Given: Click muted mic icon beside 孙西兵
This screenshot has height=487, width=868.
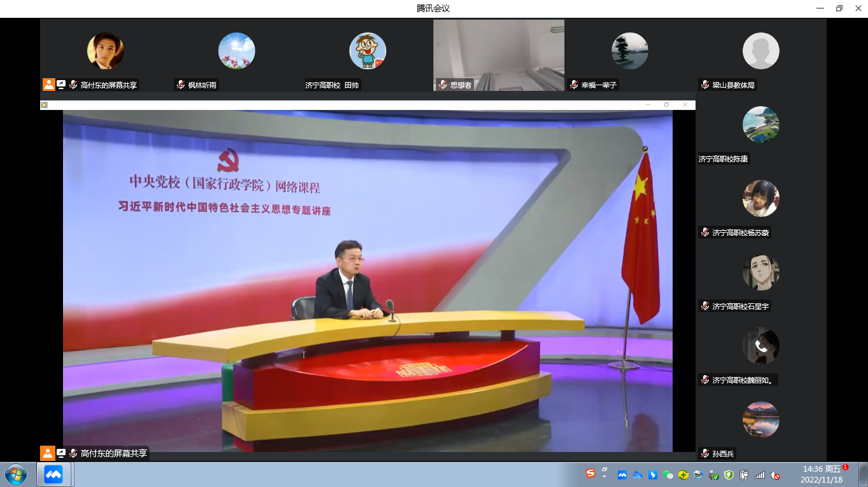Looking at the screenshot, I should coord(705,453).
